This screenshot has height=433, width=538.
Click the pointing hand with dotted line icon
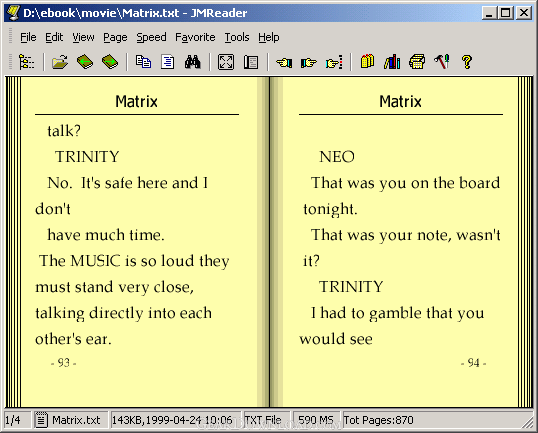pyautogui.click(x=334, y=62)
